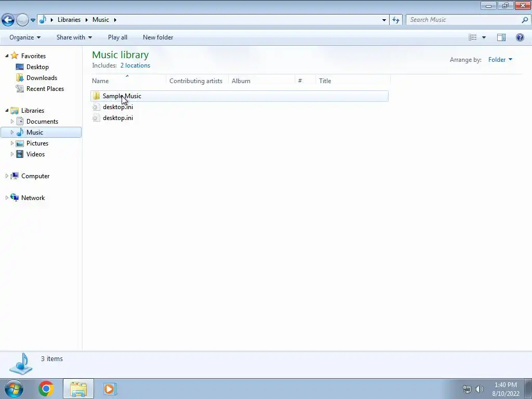Expand the Computer node

pos(7,176)
